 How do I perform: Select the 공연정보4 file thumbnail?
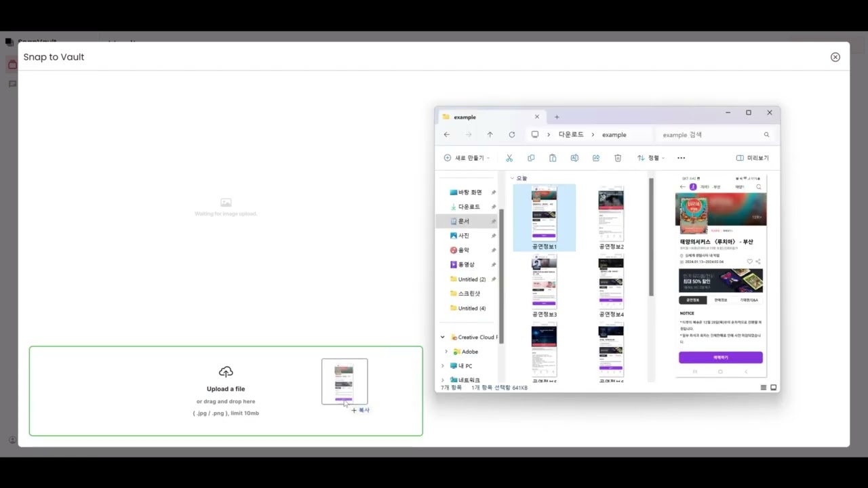(x=611, y=285)
